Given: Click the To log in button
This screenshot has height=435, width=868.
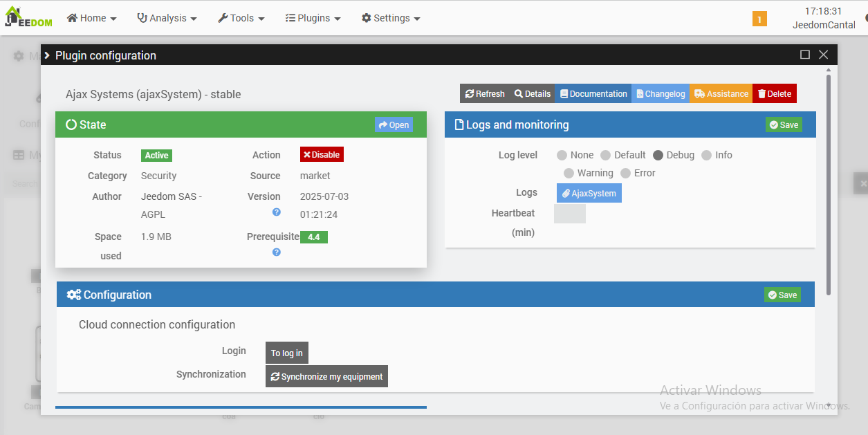Looking at the screenshot, I should [x=287, y=353].
